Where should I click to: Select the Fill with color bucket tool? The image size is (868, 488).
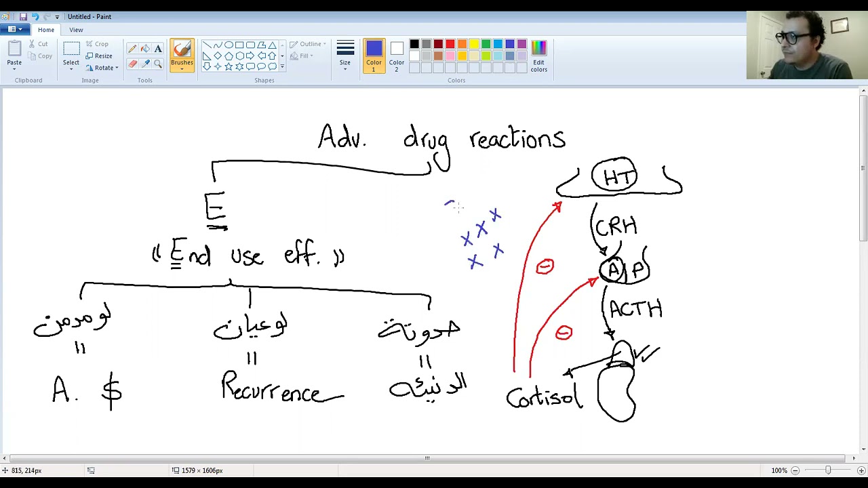click(x=145, y=49)
